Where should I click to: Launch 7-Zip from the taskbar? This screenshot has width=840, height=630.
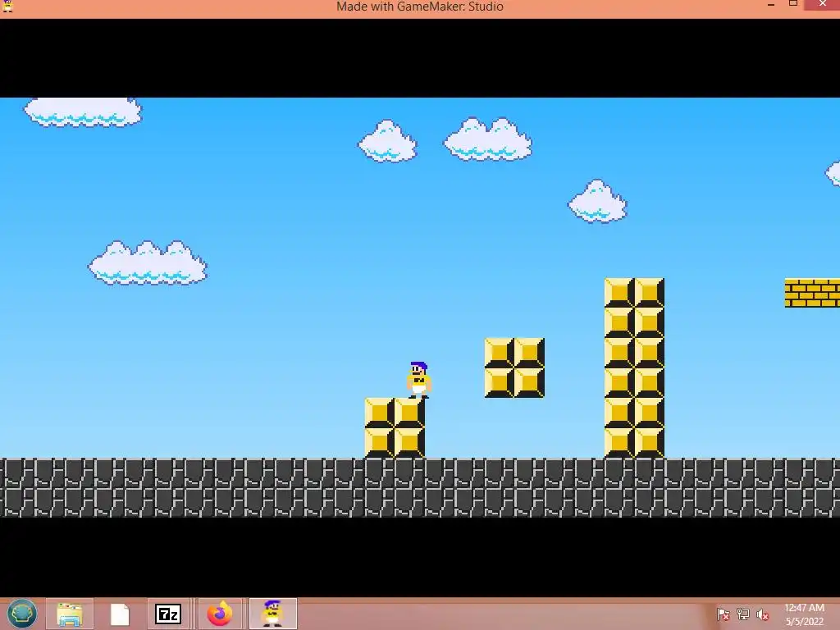[167, 614]
